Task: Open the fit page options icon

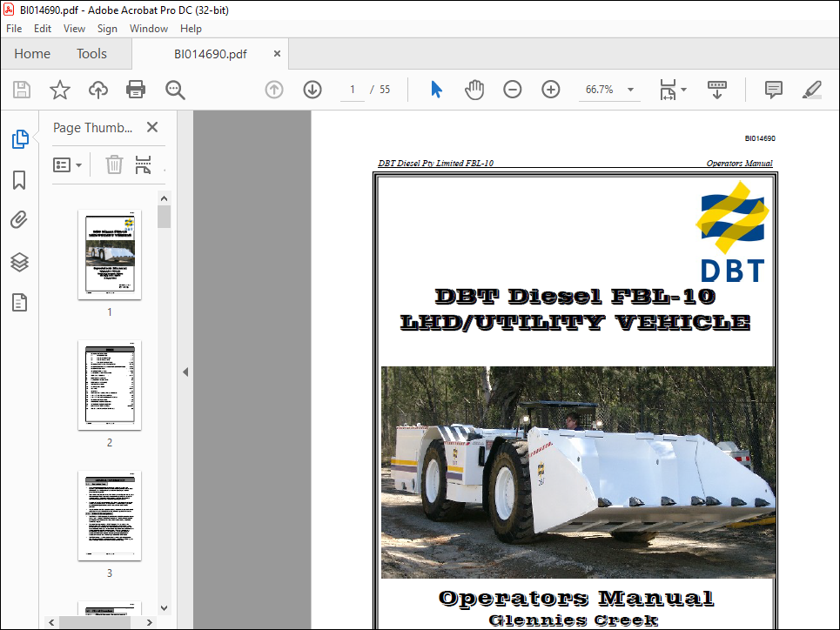Action: (x=668, y=90)
